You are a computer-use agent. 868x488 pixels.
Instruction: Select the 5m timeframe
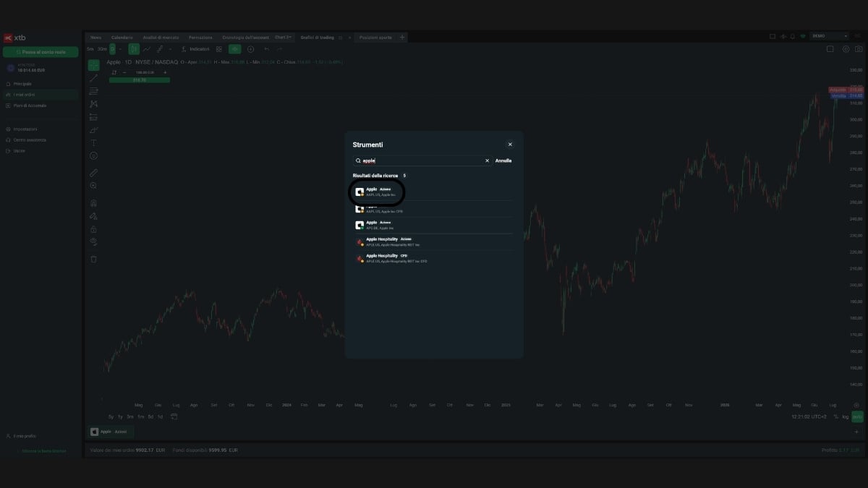pos(90,49)
